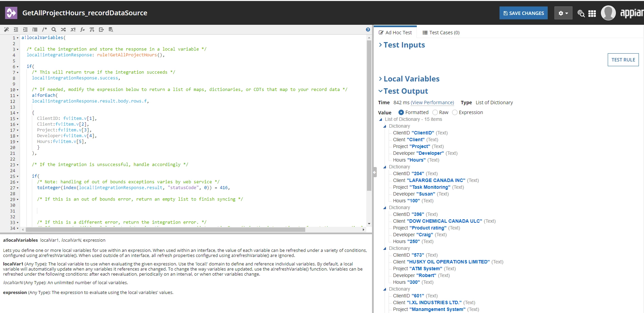644x313 pixels.
Task: Open editor search with the magnifier icon
Action: (54, 30)
